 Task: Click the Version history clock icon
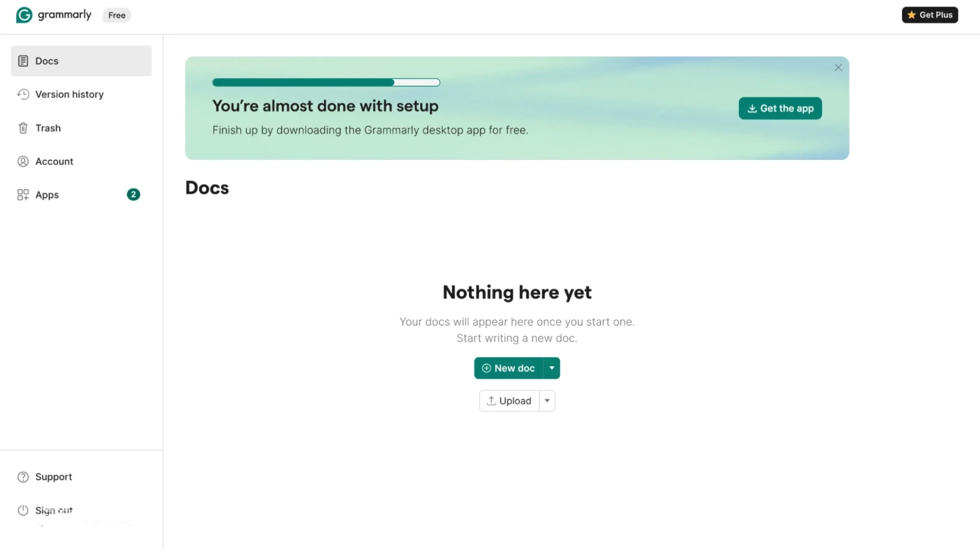23,94
